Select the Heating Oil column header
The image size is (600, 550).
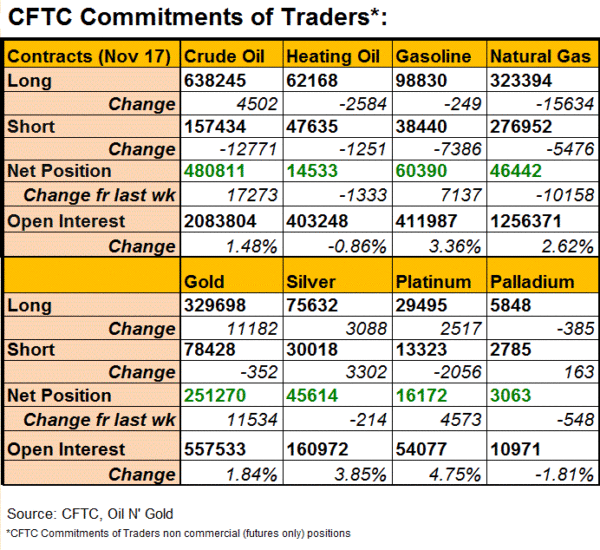tap(334, 58)
